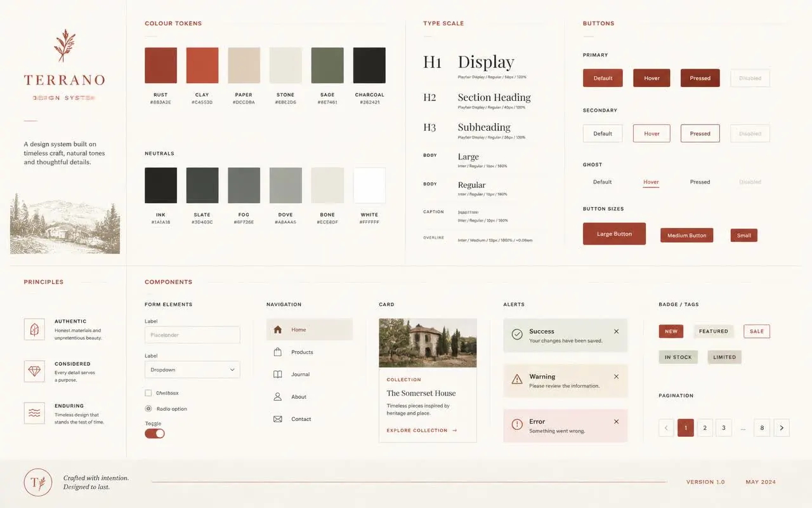Click the Home house icon in Navigation
This screenshot has height=508, width=812.
coord(277,330)
